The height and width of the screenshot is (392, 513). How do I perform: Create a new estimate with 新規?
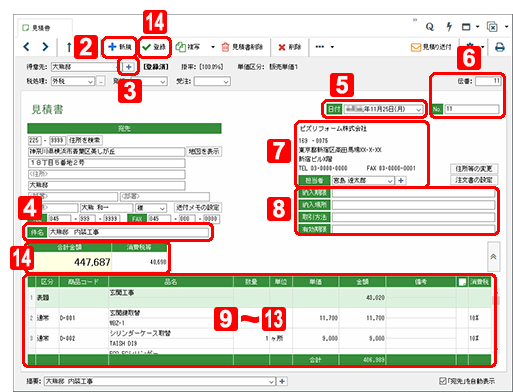[120, 47]
